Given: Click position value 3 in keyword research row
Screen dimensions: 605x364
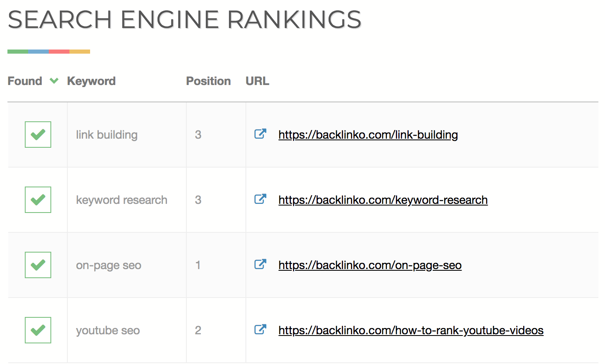Looking at the screenshot, I should 198,200.
